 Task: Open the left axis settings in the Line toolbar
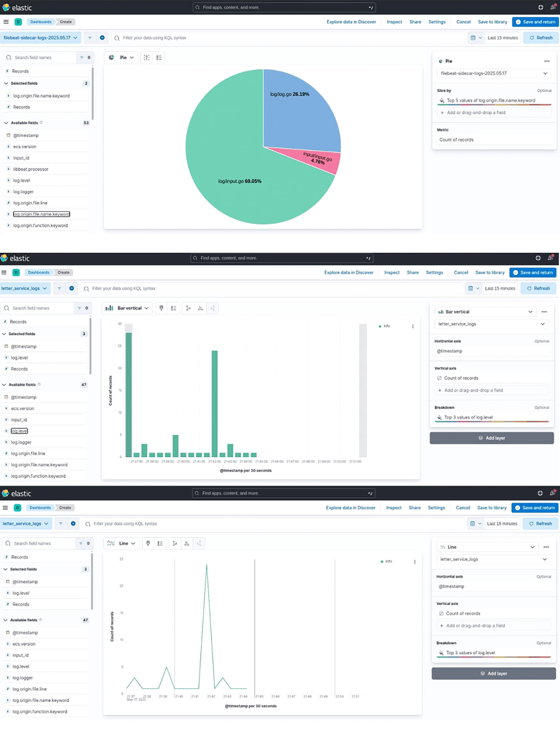click(175, 543)
